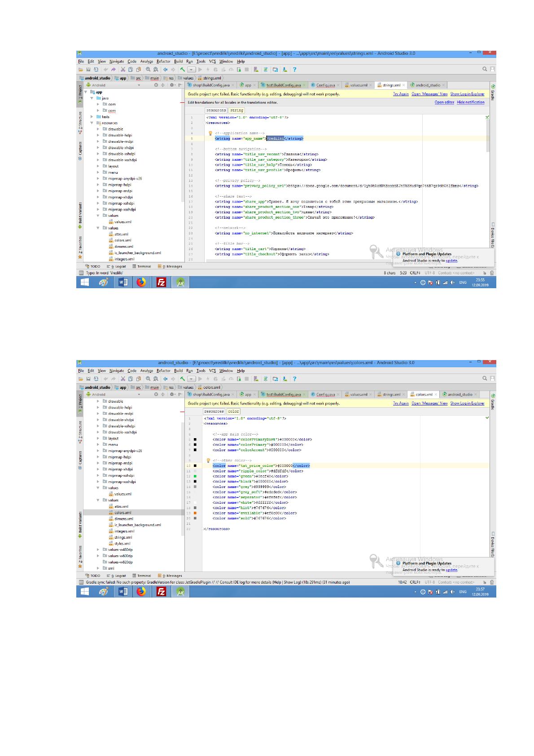Click the Help question-mark icon in strings.xml window toolbar
The image size is (534, 756).
(294, 70)
